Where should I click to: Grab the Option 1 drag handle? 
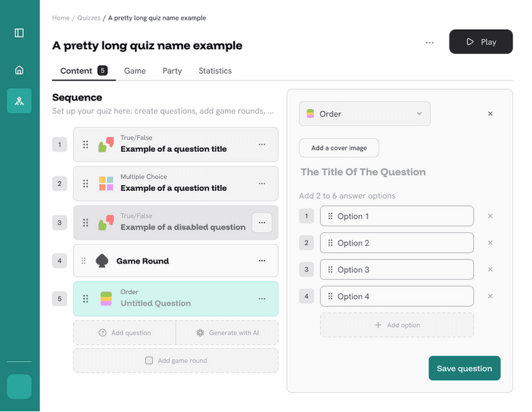[x=330, y=216]
